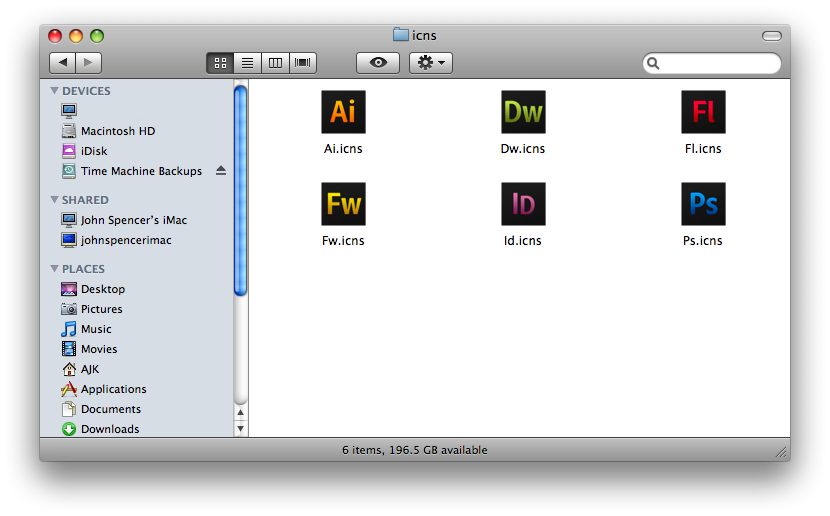Switch to icon view
This screenshot has width=830, height=516.
point(220,63)
